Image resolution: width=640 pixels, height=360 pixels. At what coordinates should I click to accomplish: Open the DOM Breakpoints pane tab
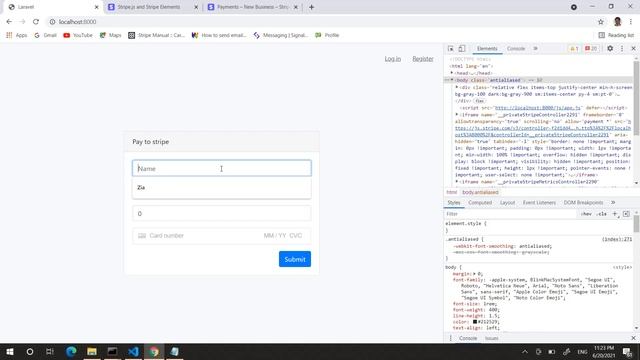(583, 202)
